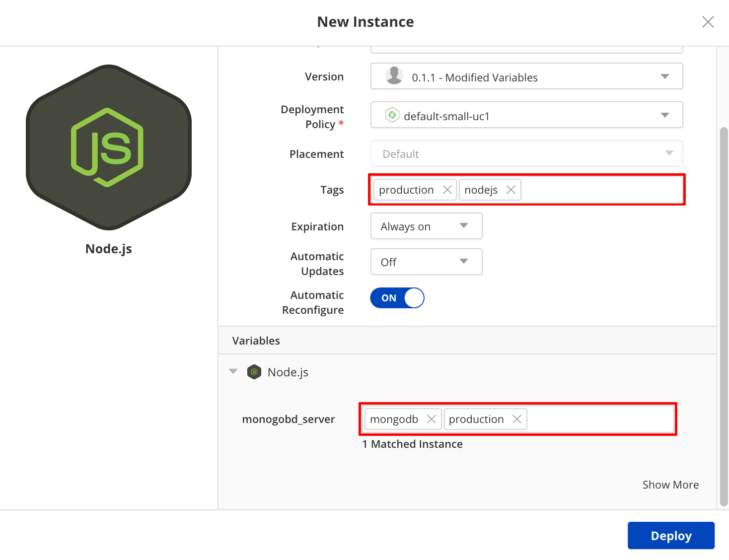Click the Node.js name under the logo

click(109, 249)
